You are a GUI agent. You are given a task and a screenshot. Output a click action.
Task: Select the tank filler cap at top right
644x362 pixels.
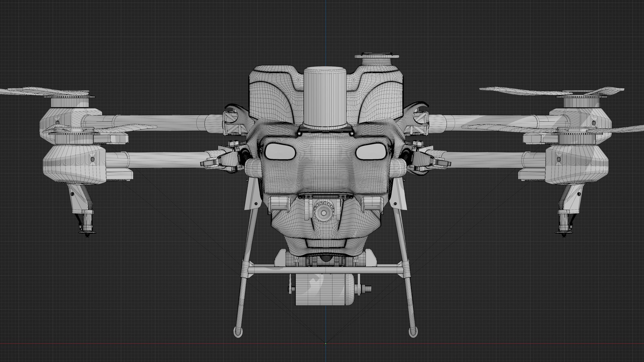377,60
